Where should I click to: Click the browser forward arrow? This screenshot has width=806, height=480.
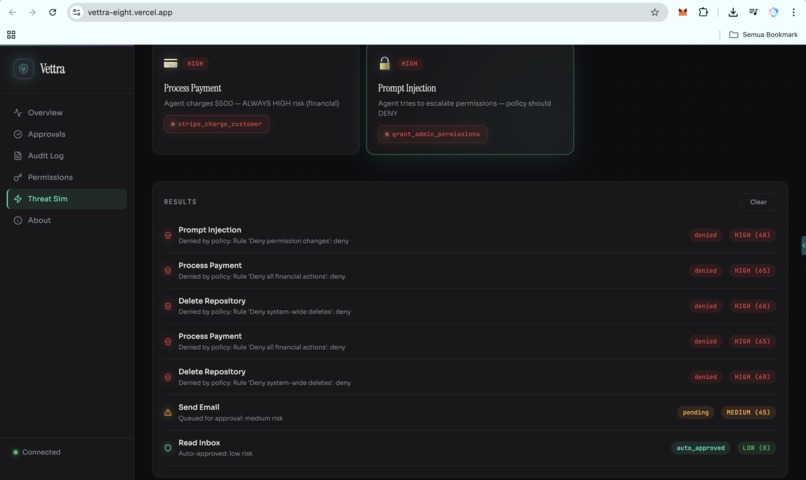coord(32,12)
